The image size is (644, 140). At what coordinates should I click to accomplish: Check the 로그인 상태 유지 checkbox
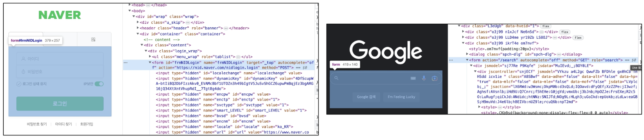pos(19,84)
